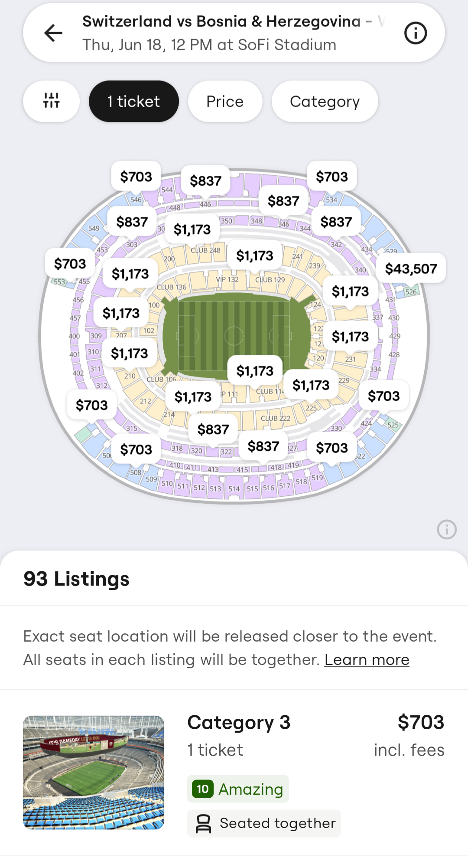
Task: Select section 549 on seat map
Action: (x=94, y=228)
